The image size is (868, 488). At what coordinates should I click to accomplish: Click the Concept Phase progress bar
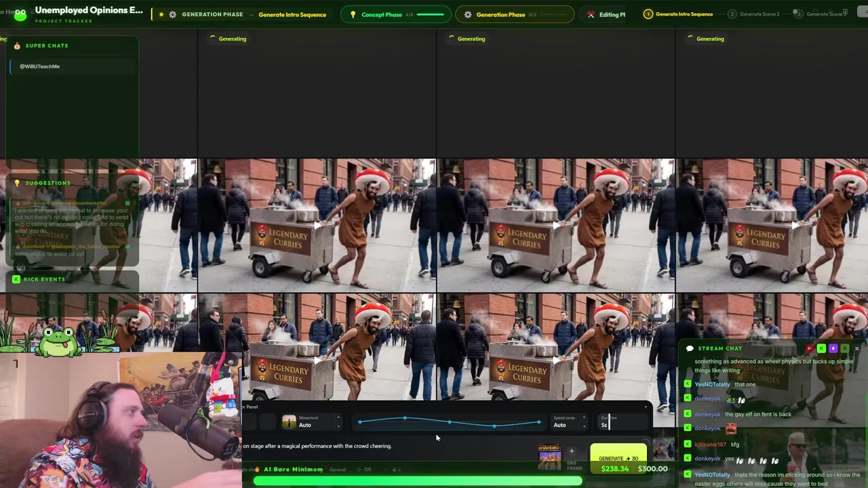[x=430, y=14]
